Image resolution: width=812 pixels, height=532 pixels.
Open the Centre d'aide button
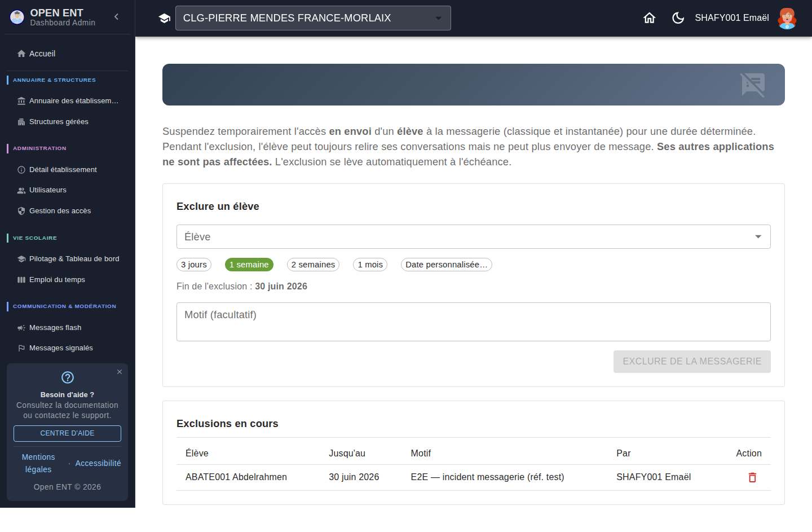coord(67,433)
